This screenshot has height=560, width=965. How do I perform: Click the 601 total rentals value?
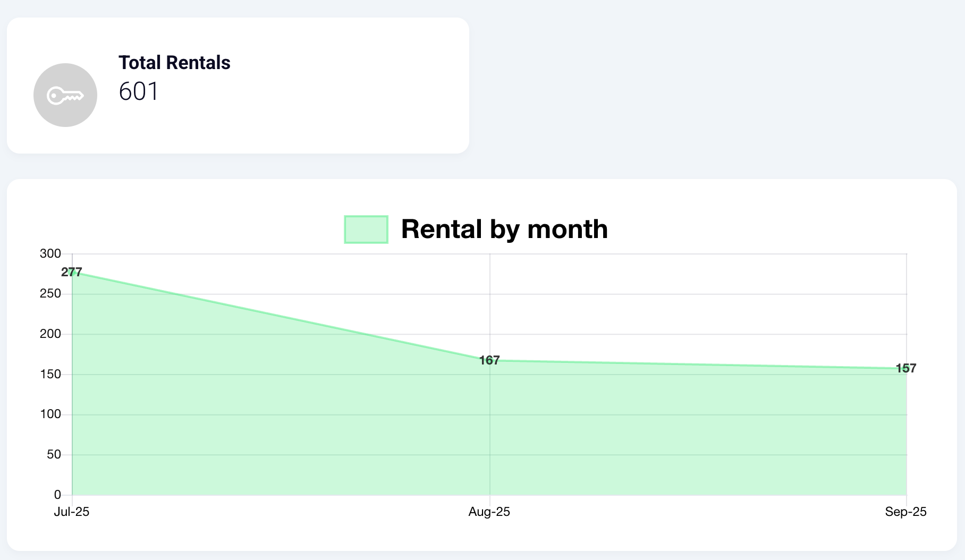(139, 91)
